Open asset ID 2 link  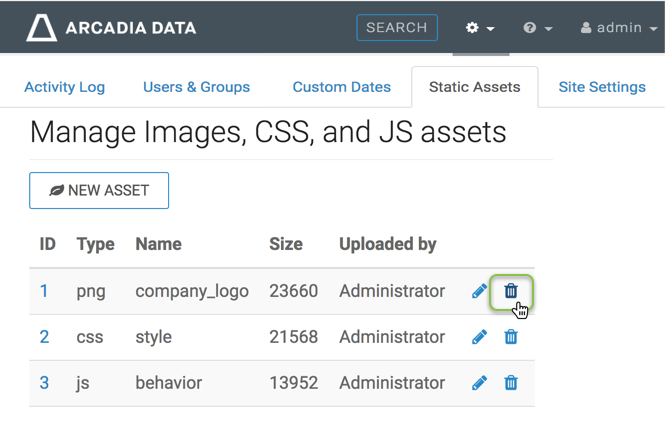(44, 337)
